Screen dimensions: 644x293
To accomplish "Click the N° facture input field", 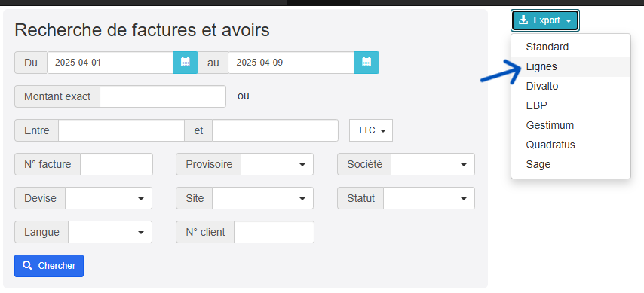I will click(117, 164).
